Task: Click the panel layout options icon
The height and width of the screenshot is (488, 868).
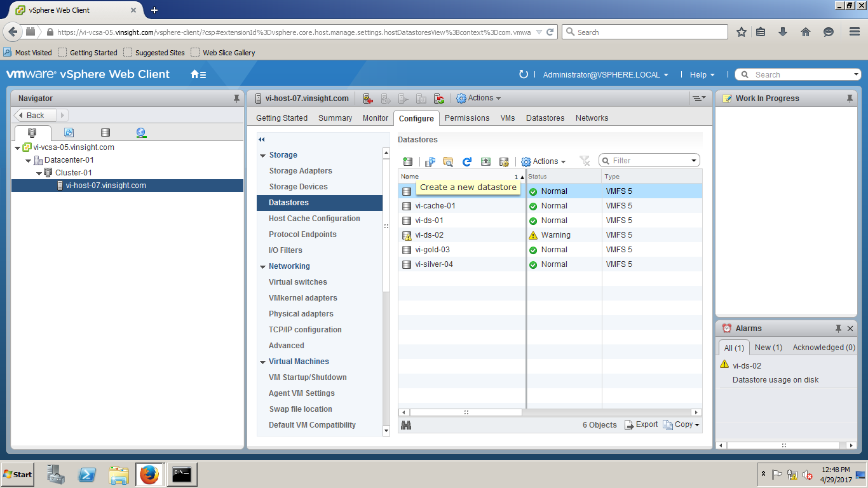Action: pos(699,98)
